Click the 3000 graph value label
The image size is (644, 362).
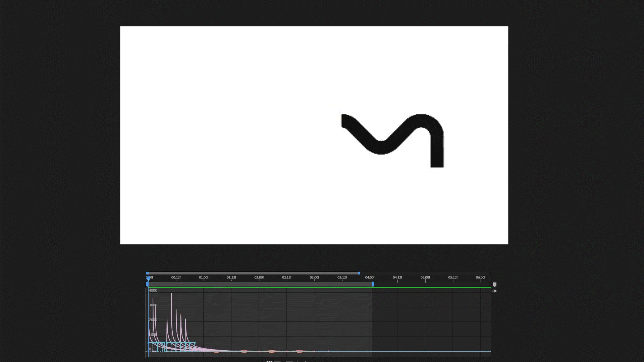pyautogui.click(x=153, y=305)
